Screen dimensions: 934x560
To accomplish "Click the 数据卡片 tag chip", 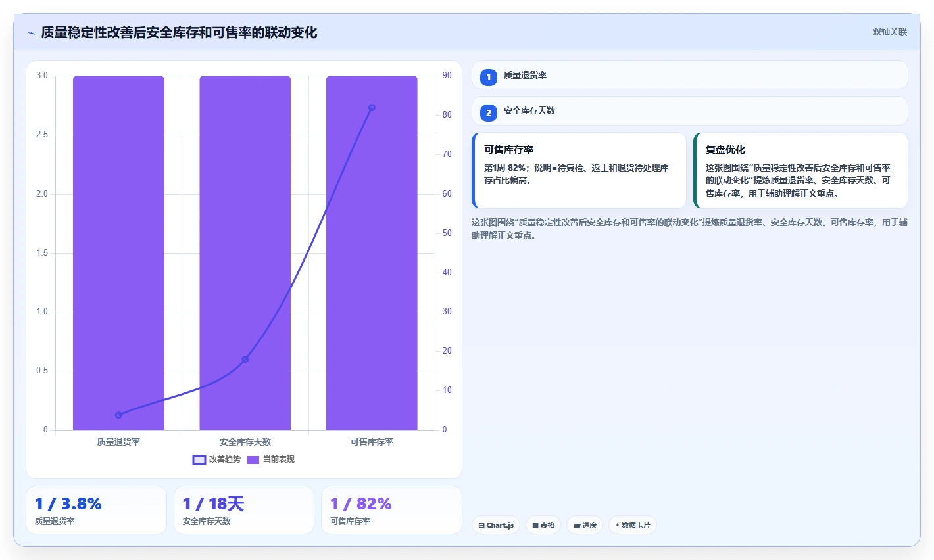I will [632, 525].
